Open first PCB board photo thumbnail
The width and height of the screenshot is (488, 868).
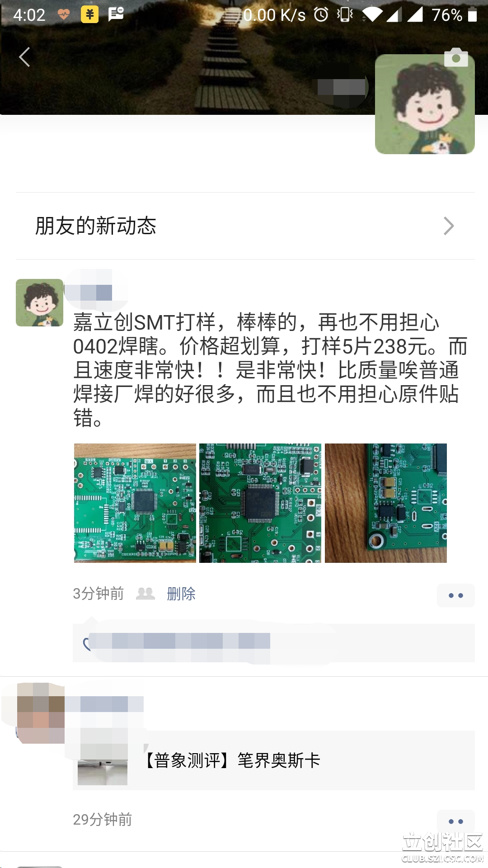click(x=135, y=503)
